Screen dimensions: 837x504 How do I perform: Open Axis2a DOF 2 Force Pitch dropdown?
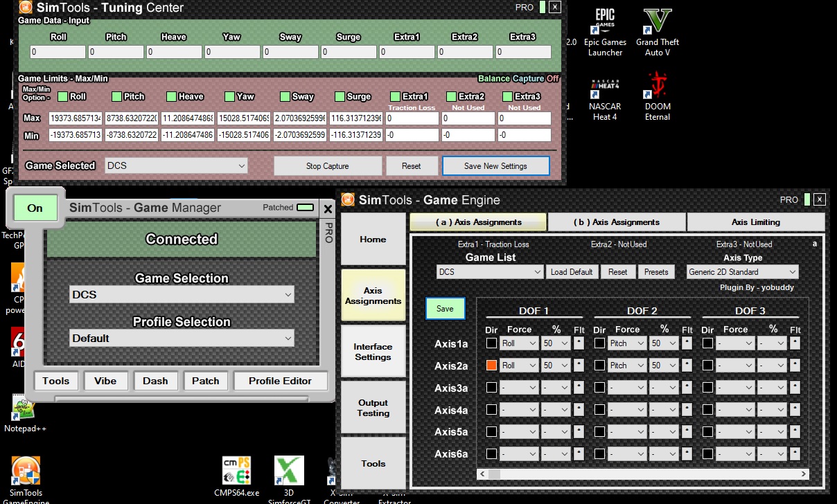tap(627, 365)
